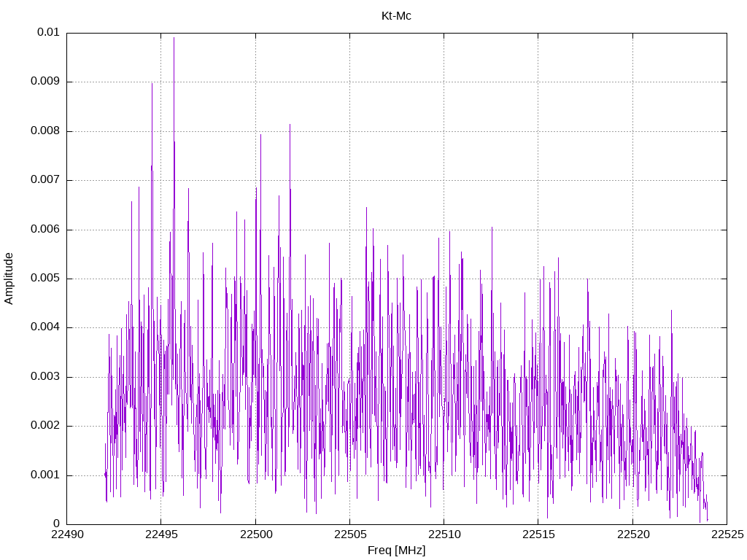
Task: Click the plot title Kt-Mc
Action: pos(396,16)
